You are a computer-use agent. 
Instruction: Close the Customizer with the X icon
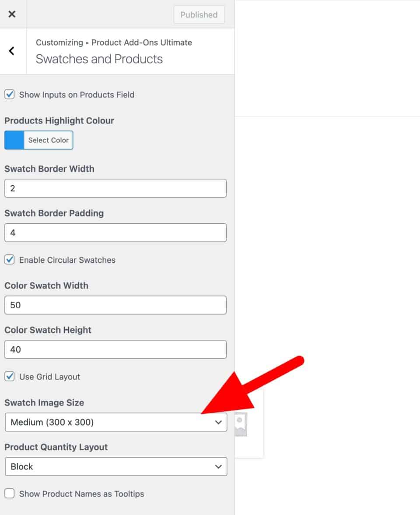pos(12,14)
